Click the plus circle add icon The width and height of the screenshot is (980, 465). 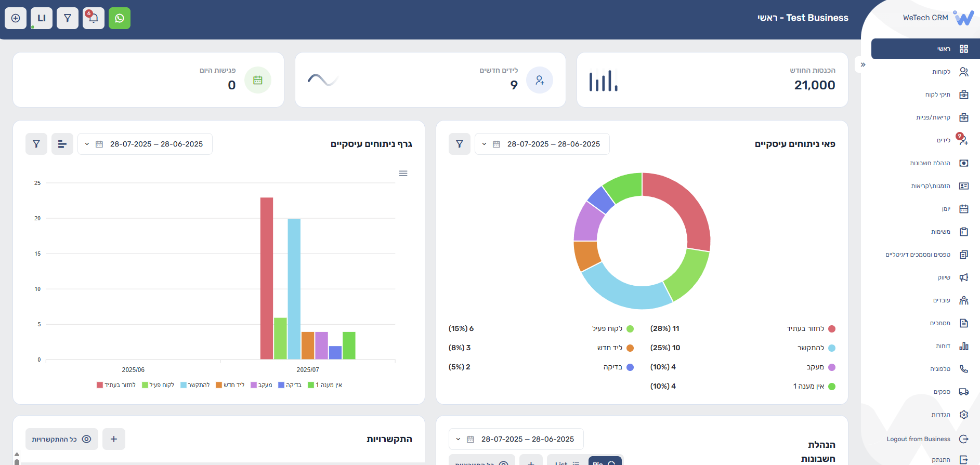click(16, 18)
